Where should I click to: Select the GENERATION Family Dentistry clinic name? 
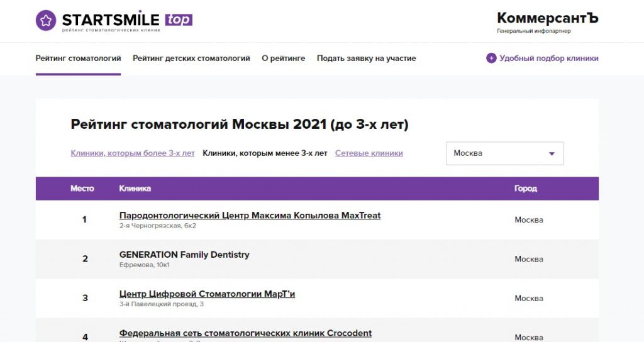click(184, 255)
